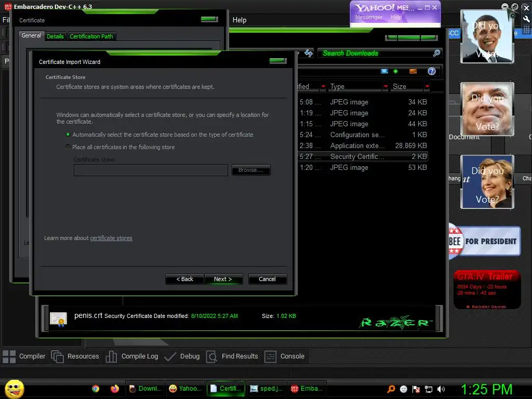
Task: Open the flag with red X tray icon
Action: 416,389
